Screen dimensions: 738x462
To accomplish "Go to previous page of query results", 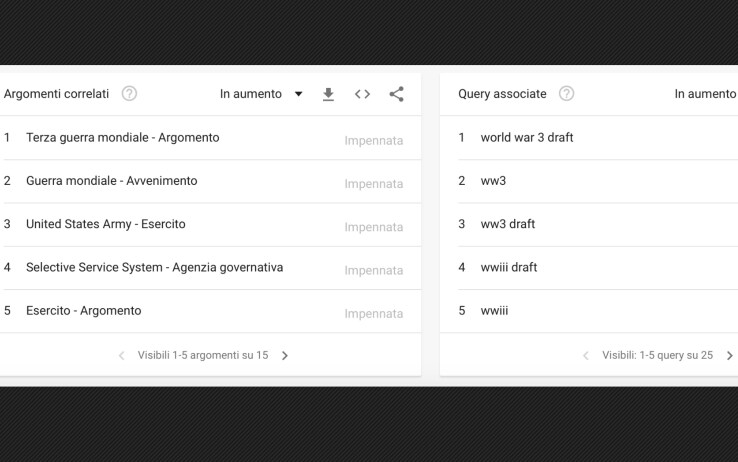I will coord(586,356).
